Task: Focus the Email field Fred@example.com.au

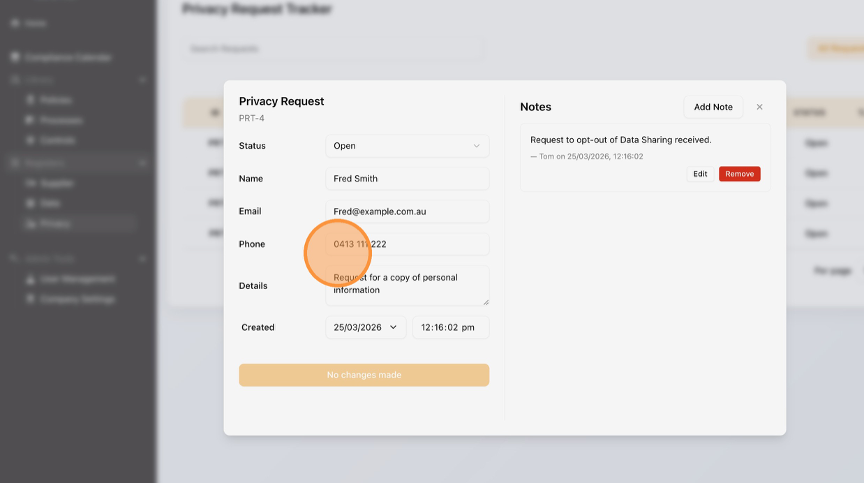Action: 407,212
